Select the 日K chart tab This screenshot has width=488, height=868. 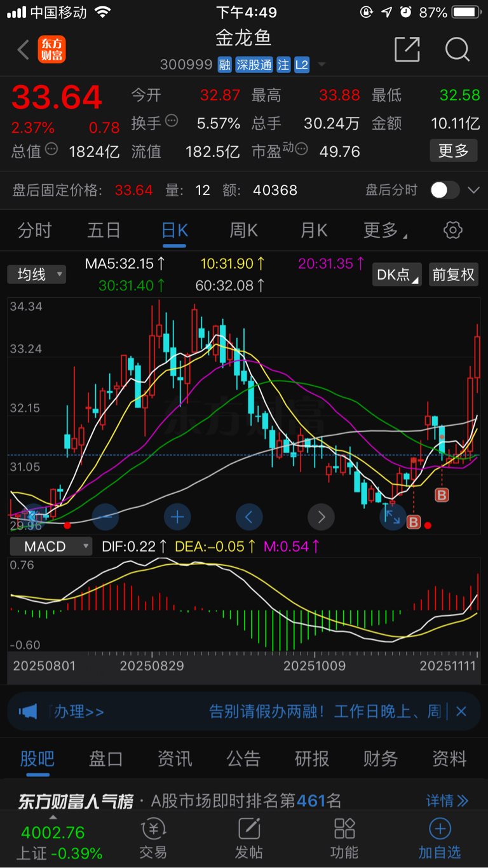[174, 230]
